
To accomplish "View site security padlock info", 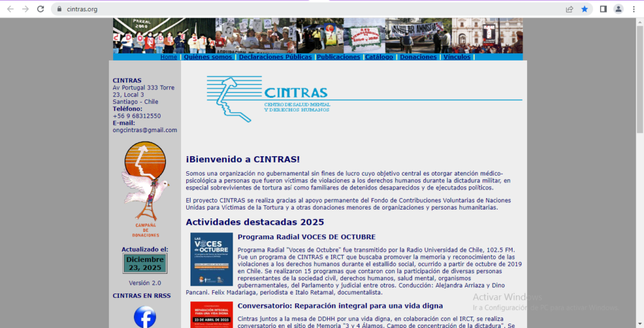I will [x=59, y=9].
